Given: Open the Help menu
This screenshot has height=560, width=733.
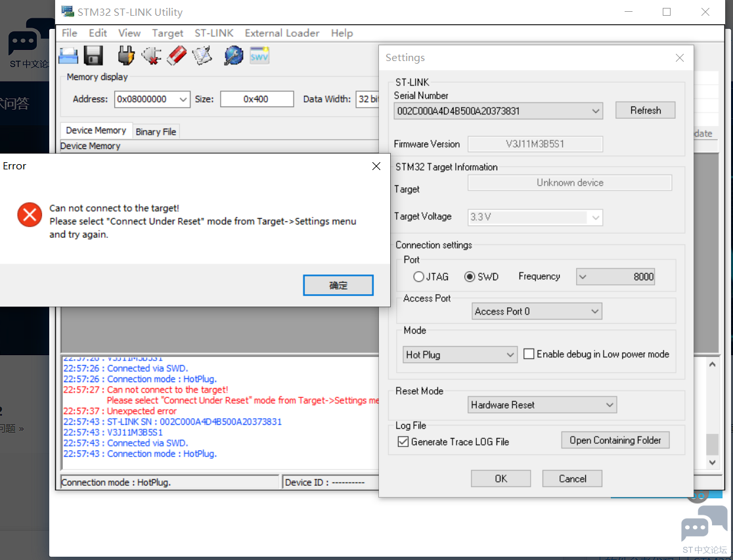Looking at the screenshot, I should tap(342, 33).
